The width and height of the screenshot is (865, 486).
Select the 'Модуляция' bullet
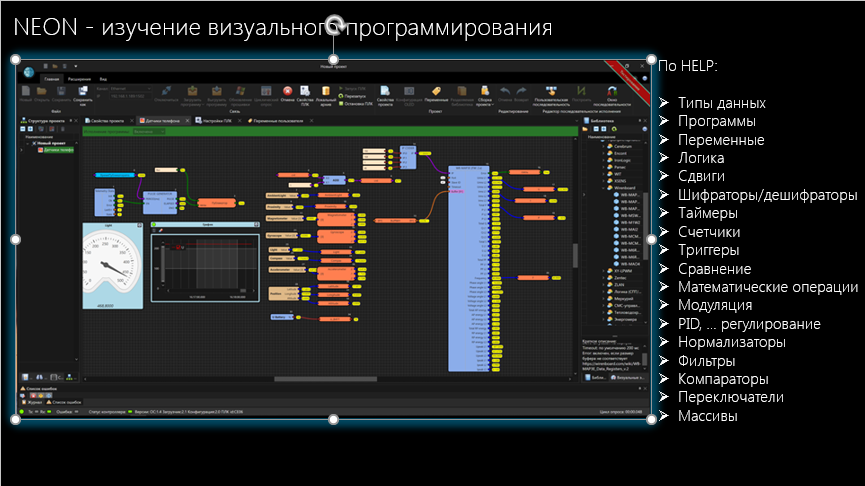(x=715, y=306)
